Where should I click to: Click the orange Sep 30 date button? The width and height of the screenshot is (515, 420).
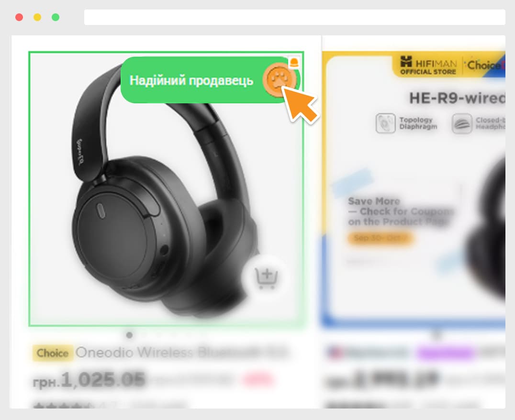tap(381, 238)
